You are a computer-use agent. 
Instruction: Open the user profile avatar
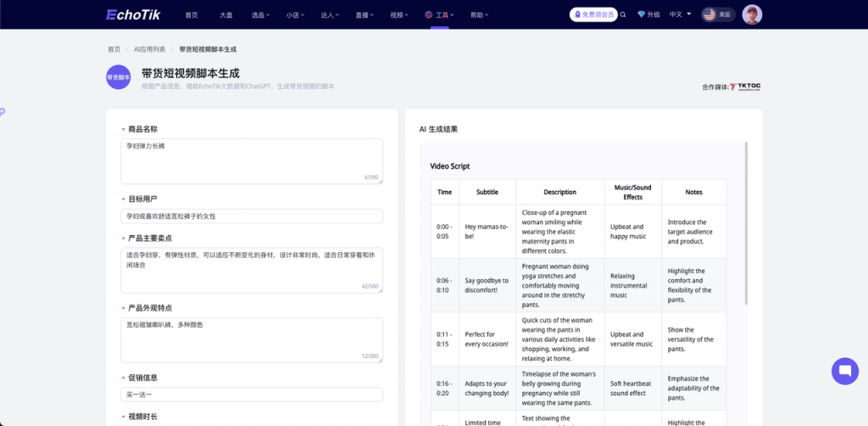pyautogui.click(x=752, y=14)
